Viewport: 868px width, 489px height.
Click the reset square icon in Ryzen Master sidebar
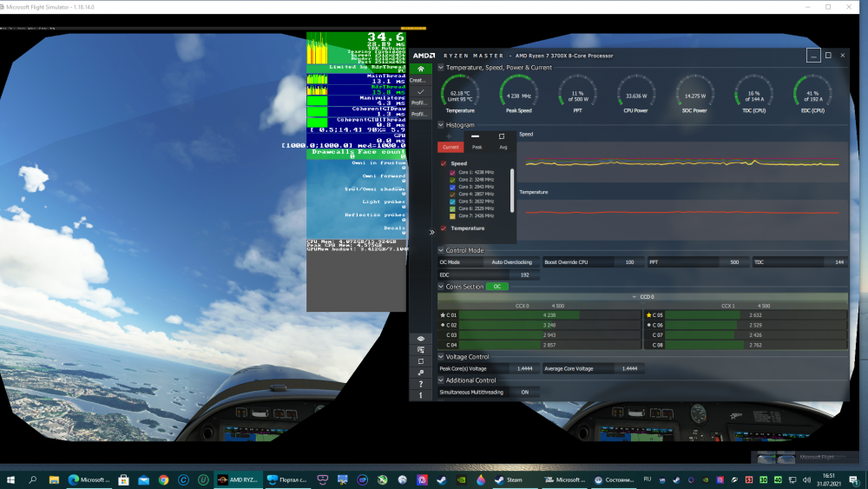[421, 361]
